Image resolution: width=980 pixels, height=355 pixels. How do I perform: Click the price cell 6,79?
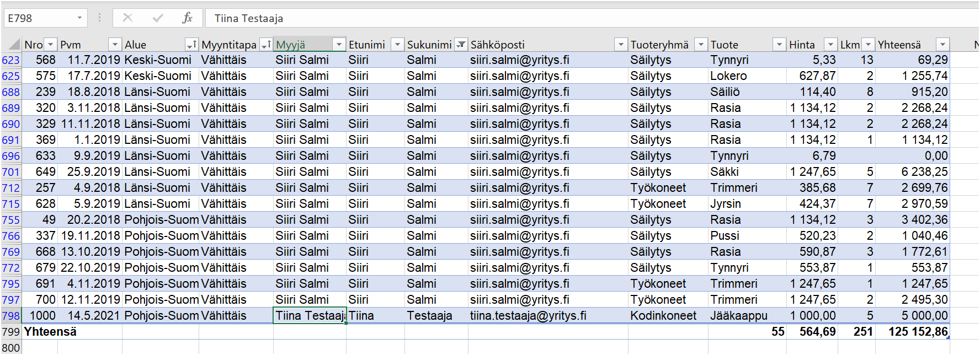point(812,156)
